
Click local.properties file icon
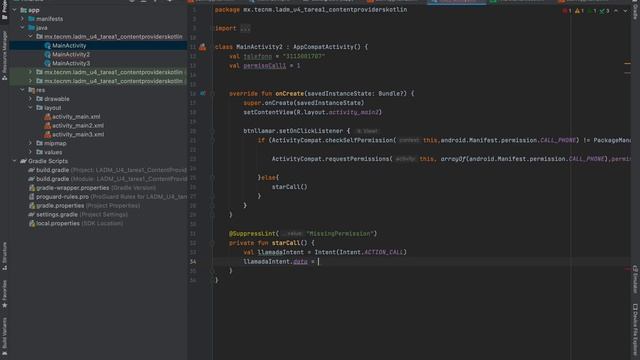[x=31, y=223]
